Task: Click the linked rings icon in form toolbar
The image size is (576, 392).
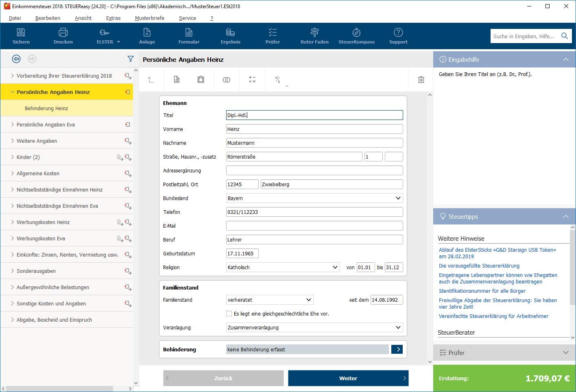Action: pos(227,80)
